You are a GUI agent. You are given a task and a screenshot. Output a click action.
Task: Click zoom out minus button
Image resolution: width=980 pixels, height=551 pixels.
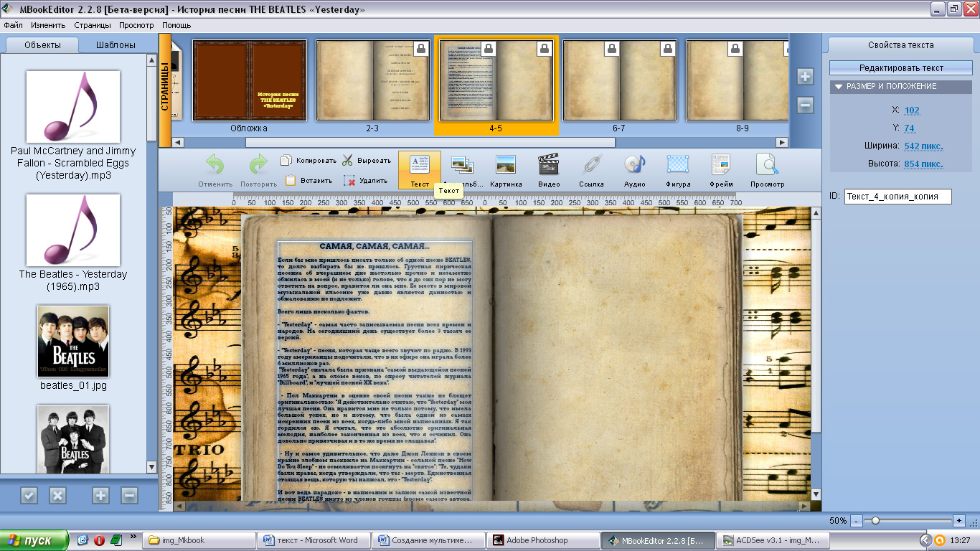(856, 520)
